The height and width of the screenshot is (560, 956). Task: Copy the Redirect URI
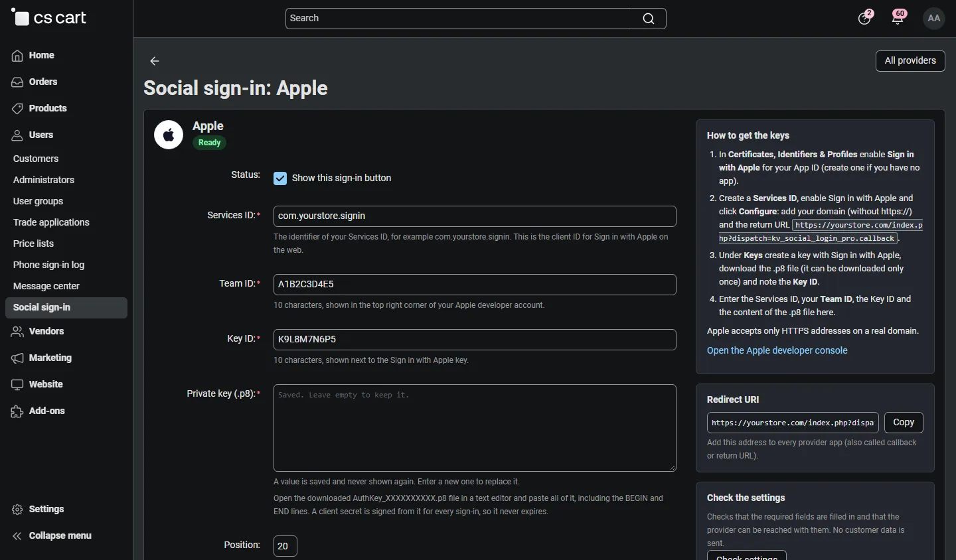[904, 423]
